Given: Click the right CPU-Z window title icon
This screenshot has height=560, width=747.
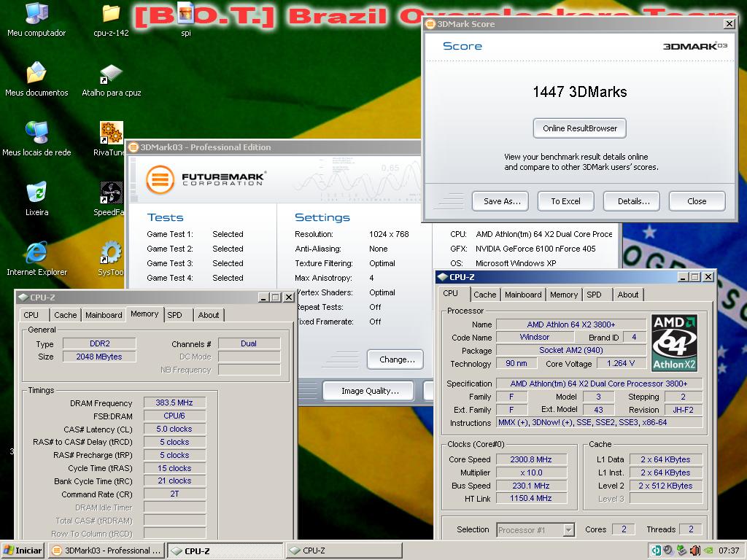Looking at the screenshot, I should pyautogui.click(x=443, y=276).
